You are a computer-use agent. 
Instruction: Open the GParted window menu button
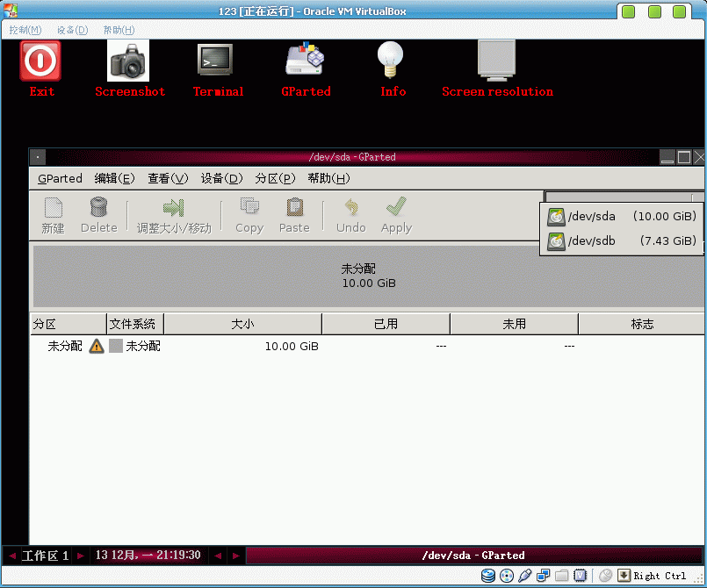tap(38, 157)
